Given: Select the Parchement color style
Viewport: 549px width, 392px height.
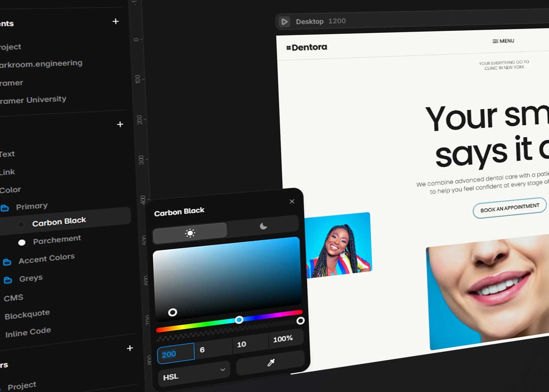Looking at the screenshot, I should (x=57, y=240).
